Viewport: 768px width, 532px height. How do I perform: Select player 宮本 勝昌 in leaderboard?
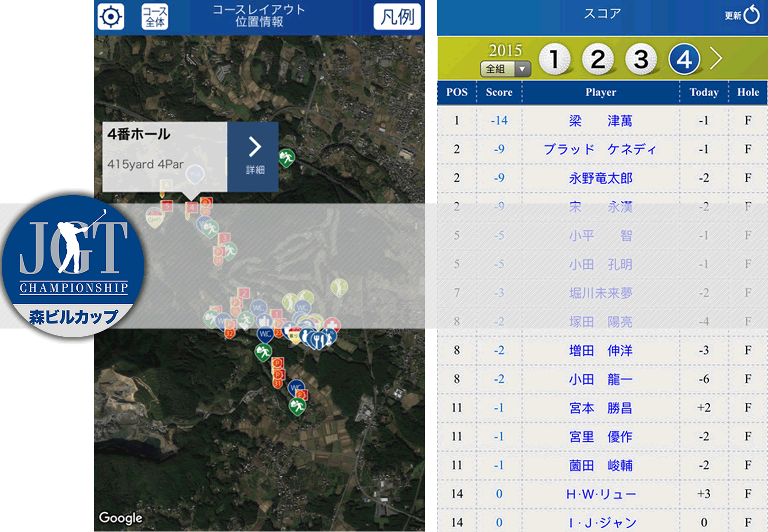click(600, 408)
